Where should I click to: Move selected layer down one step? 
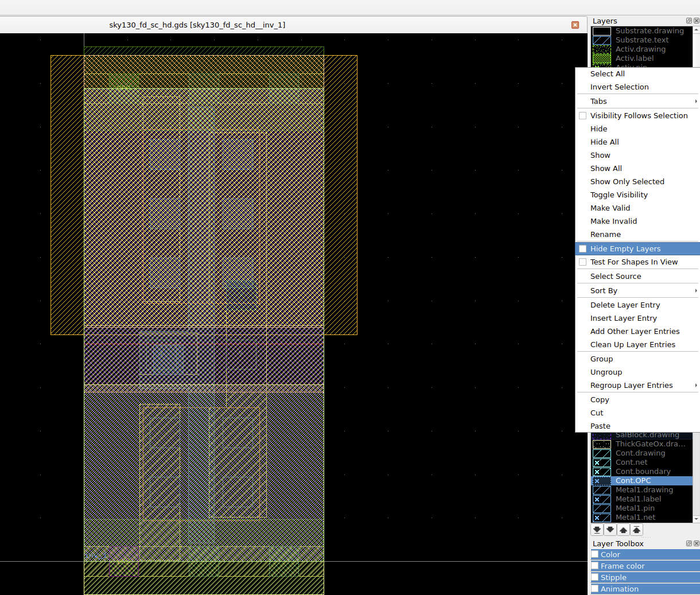pos(610,530)
